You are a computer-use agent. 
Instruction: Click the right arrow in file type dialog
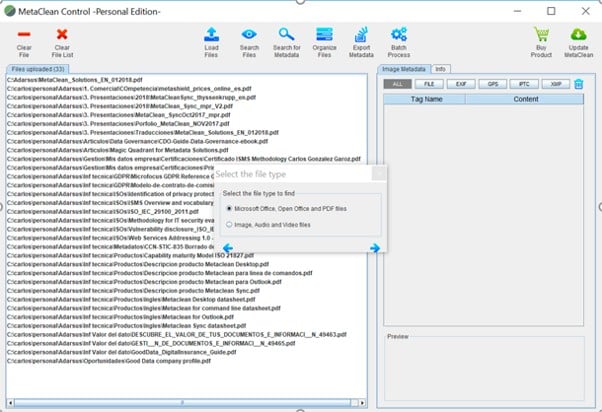[x=374, y=248]
